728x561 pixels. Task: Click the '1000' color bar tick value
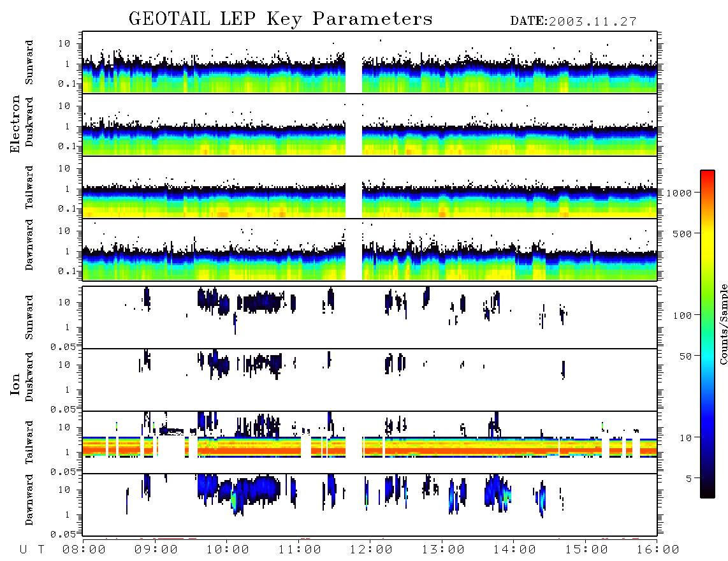[679, 193]
